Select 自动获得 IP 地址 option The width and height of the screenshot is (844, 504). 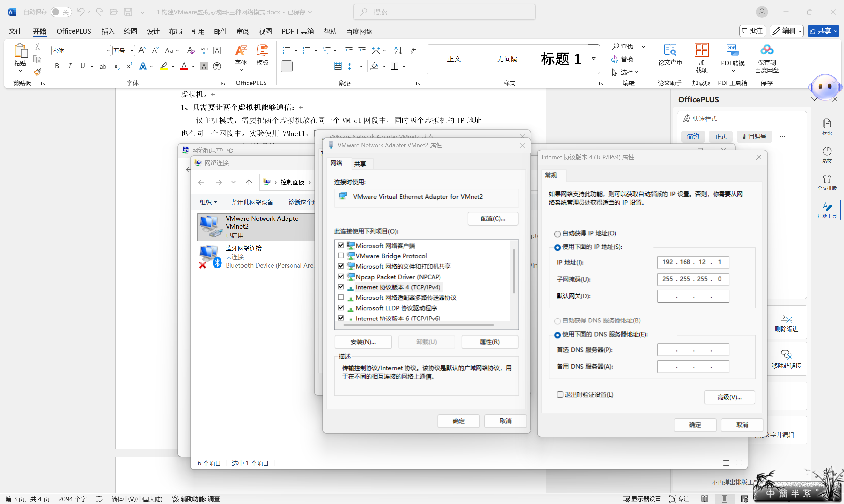[557, 234]
